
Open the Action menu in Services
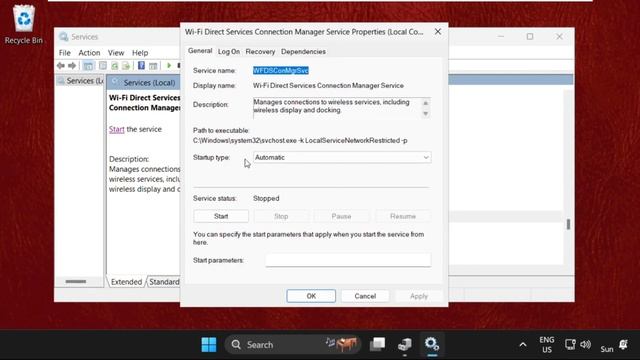(89, 53)
